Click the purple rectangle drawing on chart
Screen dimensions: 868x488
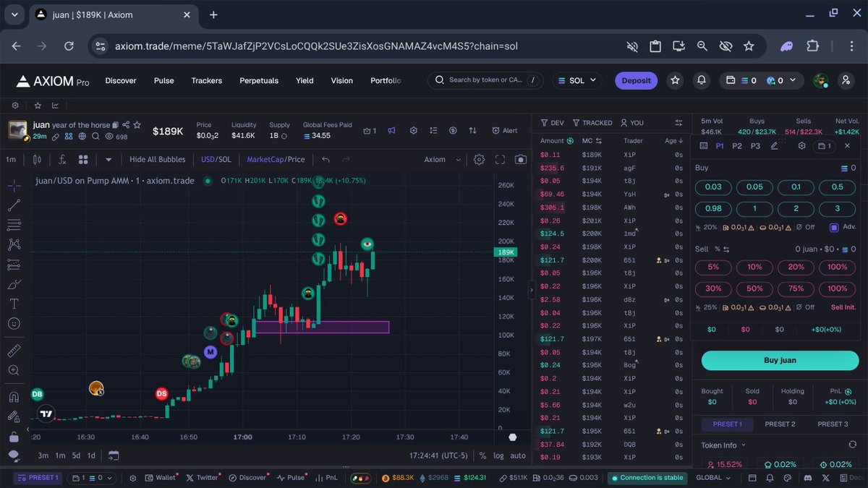pos(322,328)
